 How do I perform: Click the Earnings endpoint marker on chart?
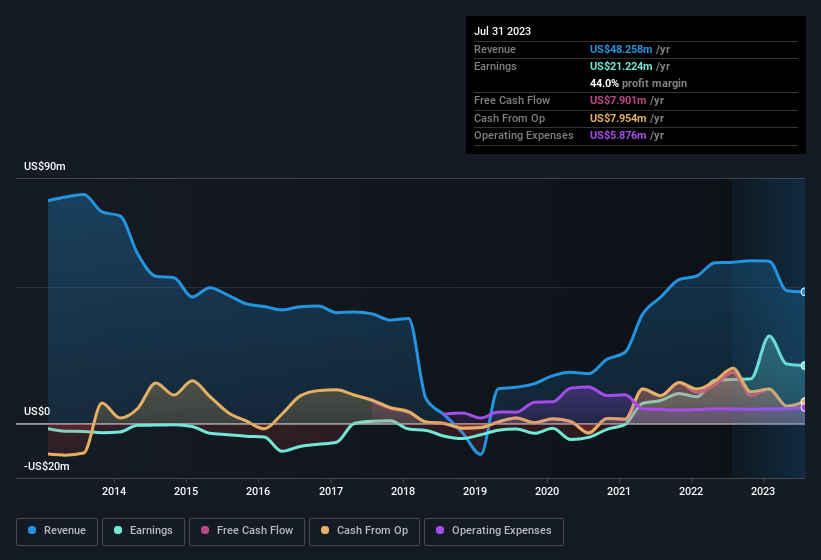pos(804,365)
